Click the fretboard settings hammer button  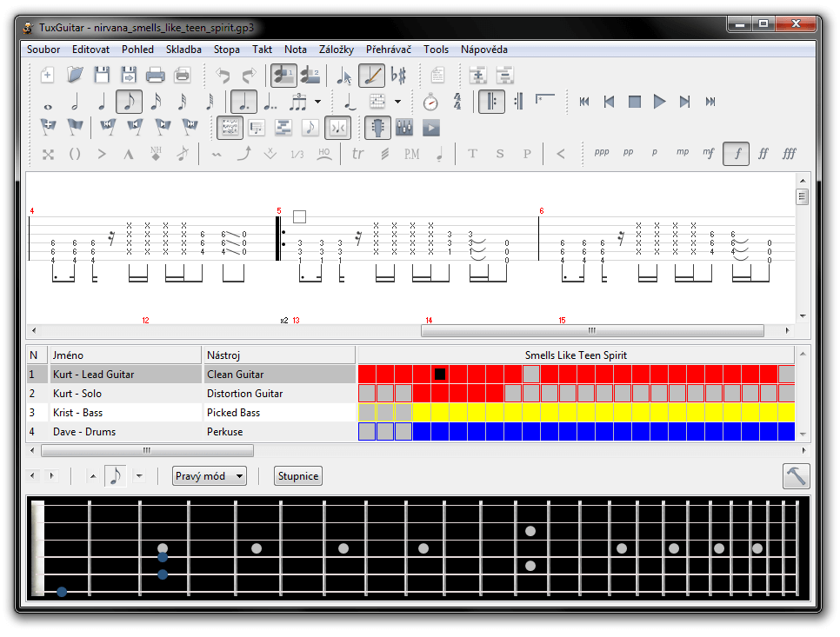pos(796,476)
